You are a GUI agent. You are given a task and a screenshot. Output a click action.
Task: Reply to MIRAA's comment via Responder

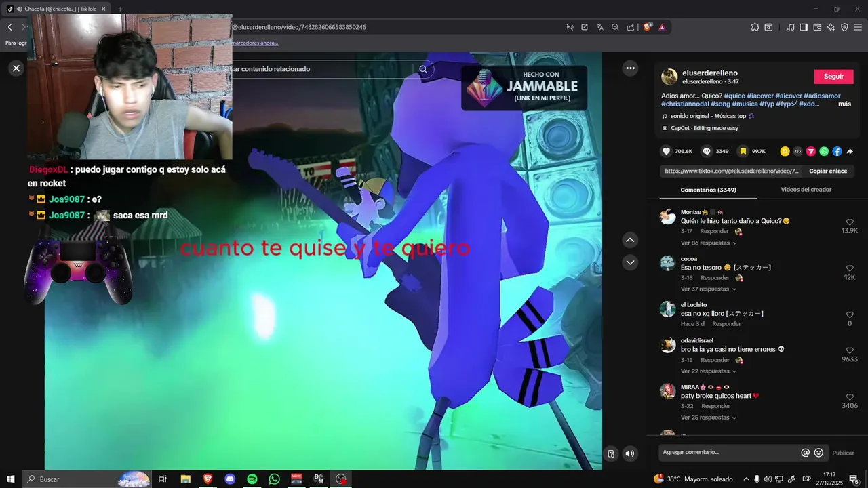click(715, 406)
